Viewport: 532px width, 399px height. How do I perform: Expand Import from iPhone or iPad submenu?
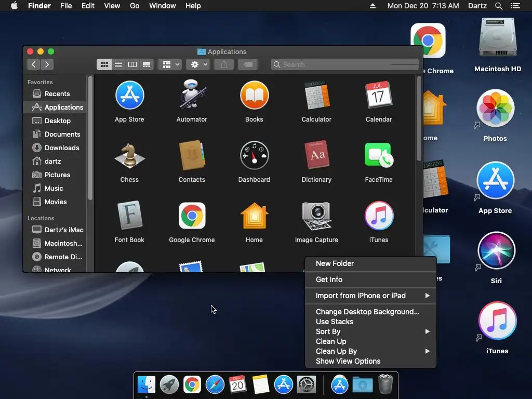coord(370,296)
